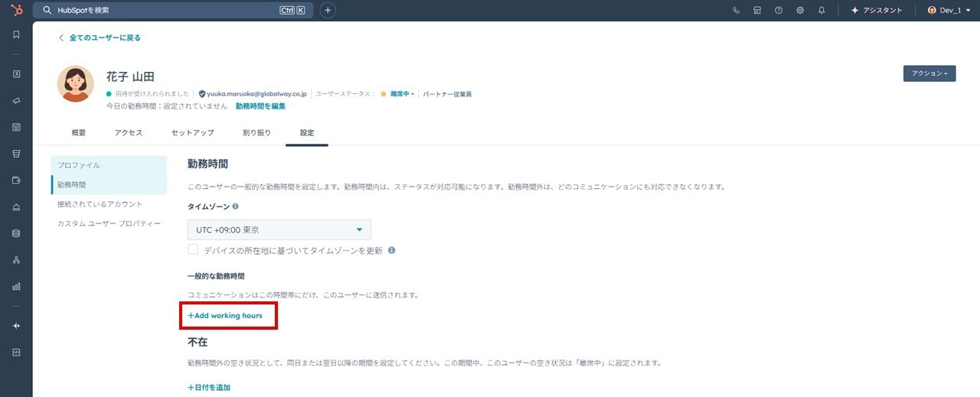Open the Development code sidebar icon
Screen dimensions: 980x397
pyautogui.click(x=16, y=353)
